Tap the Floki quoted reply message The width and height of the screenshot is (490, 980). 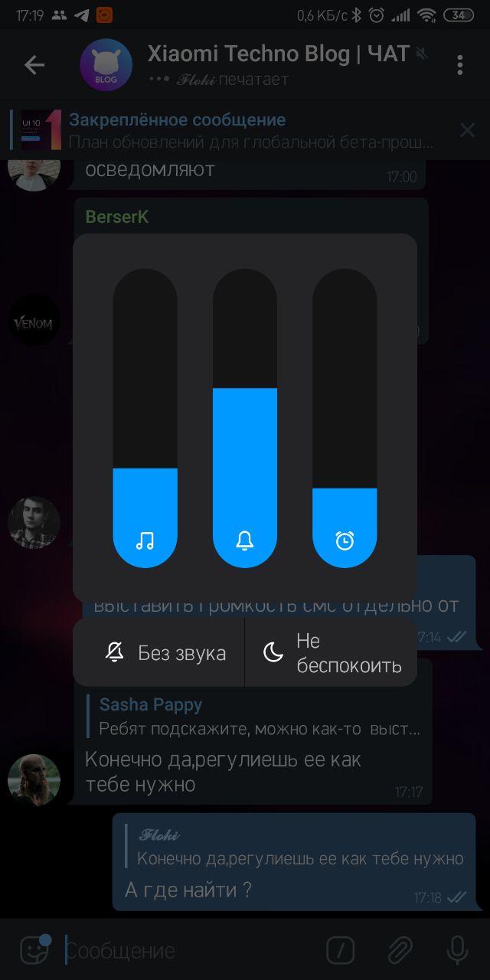pos(295,847)
